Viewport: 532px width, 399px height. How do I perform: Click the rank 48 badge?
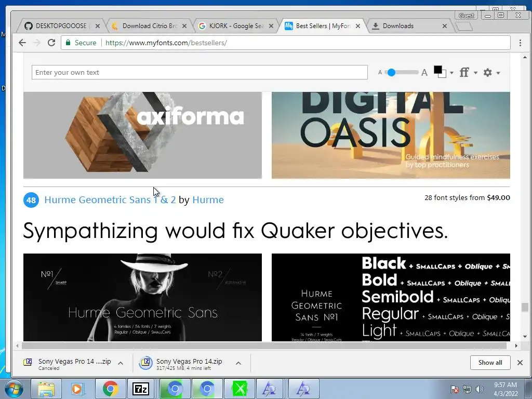point(31,200)
